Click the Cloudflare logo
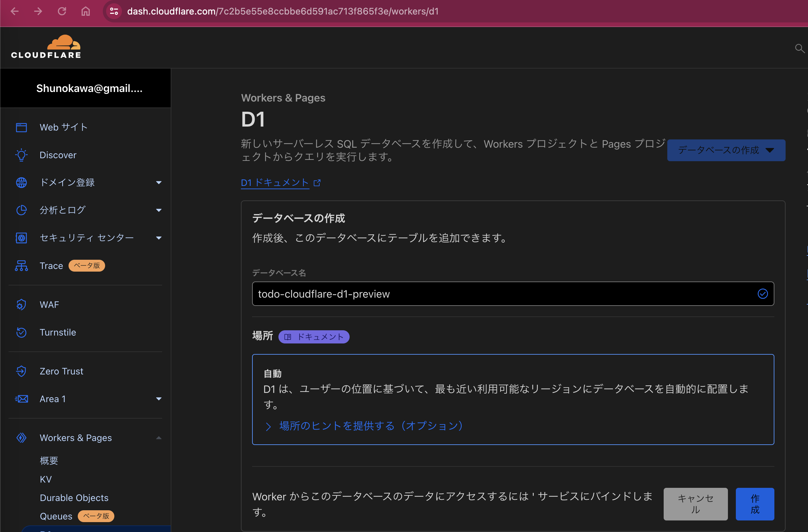The width and height of the screenshot is (808, 532). tap(46, 46)
